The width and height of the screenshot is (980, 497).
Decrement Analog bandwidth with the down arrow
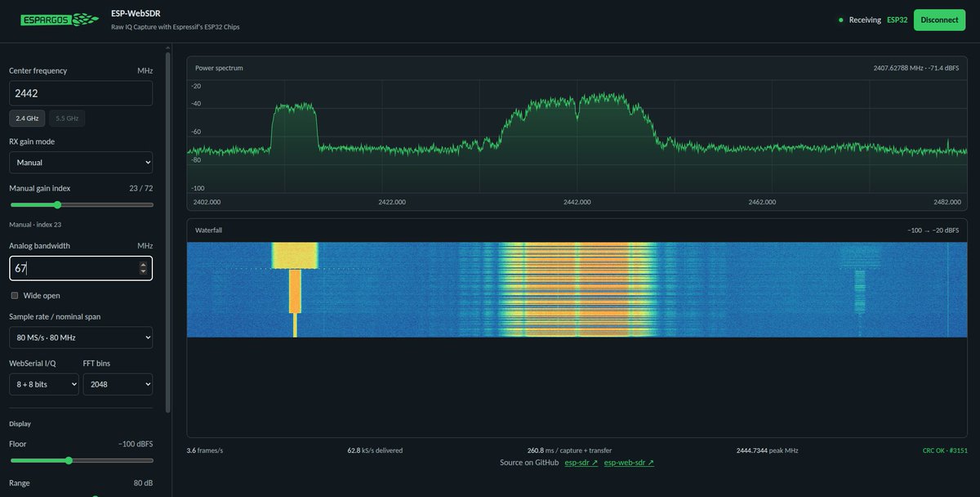point(144,271)
